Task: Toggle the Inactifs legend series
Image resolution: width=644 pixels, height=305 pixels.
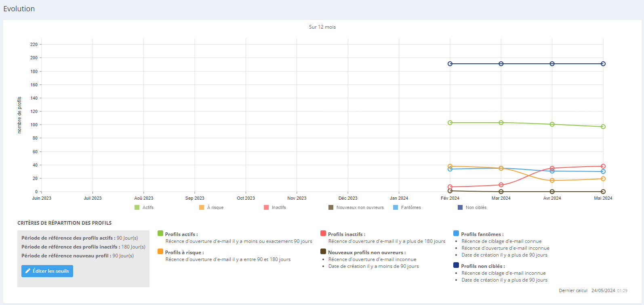Action: pos(275,207)
